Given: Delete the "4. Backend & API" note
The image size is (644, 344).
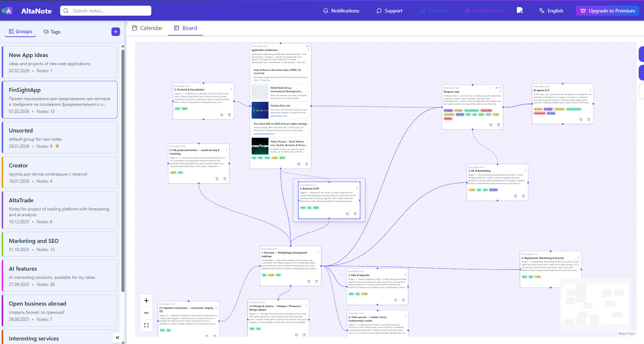Looking at the screenshot, I should tap(355, 214).
